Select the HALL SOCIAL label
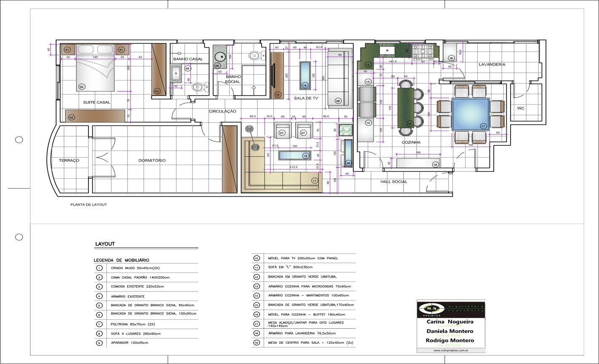 point(394,182)
